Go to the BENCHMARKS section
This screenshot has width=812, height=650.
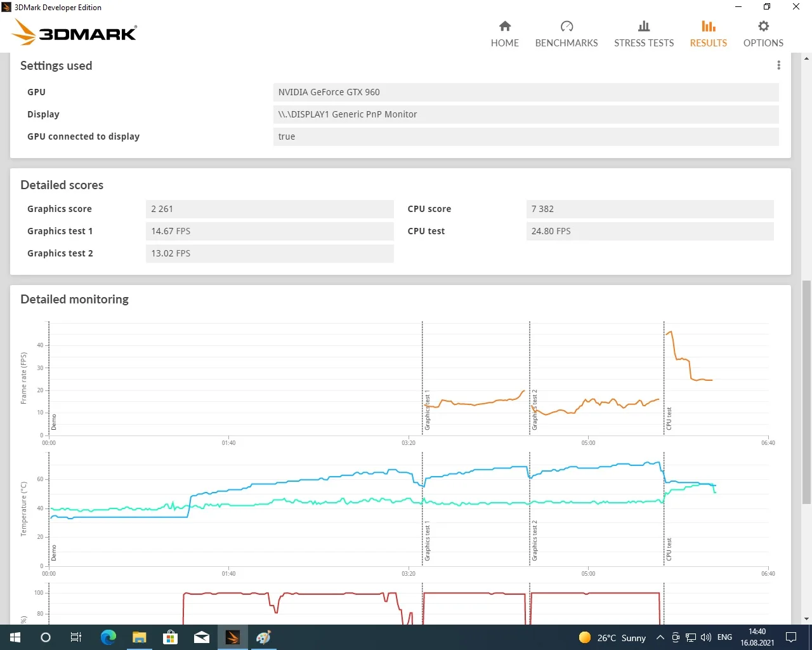566,34
